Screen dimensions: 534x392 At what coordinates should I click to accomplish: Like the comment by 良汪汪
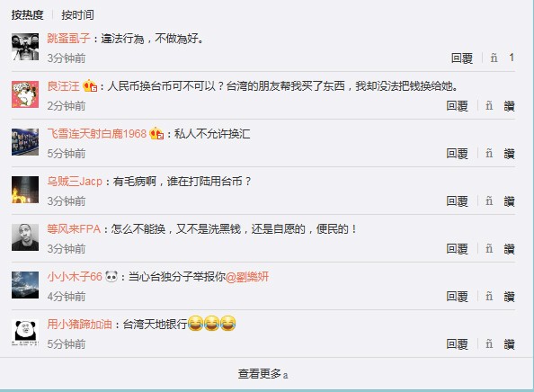click(x=500, y=106)
